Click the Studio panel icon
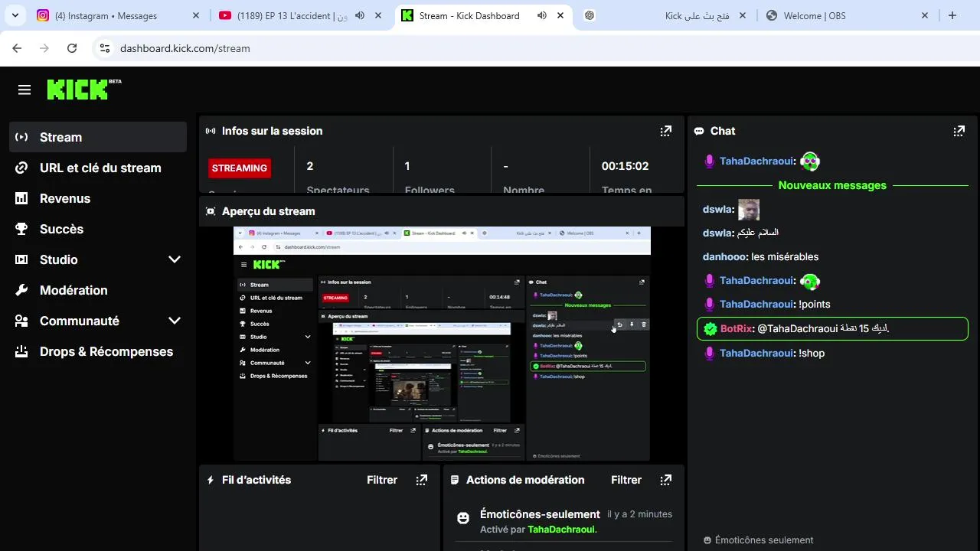 21,259
